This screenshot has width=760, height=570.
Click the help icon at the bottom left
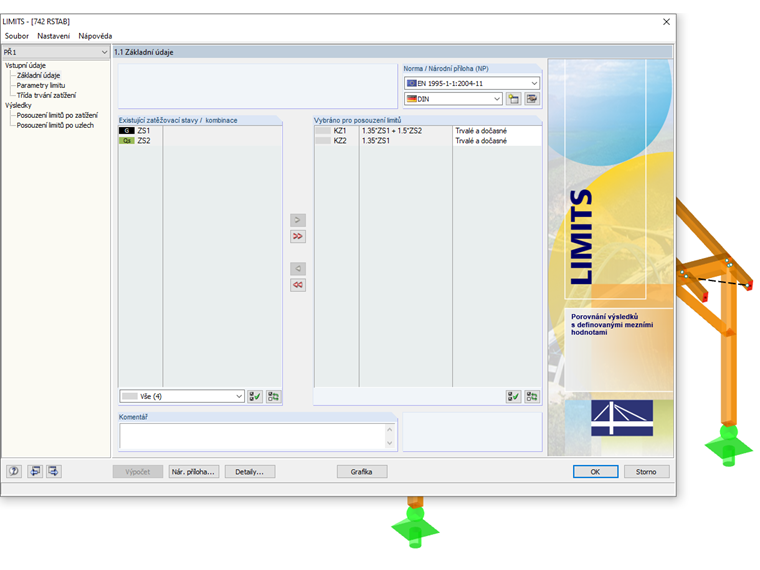[x=14, y=471]
